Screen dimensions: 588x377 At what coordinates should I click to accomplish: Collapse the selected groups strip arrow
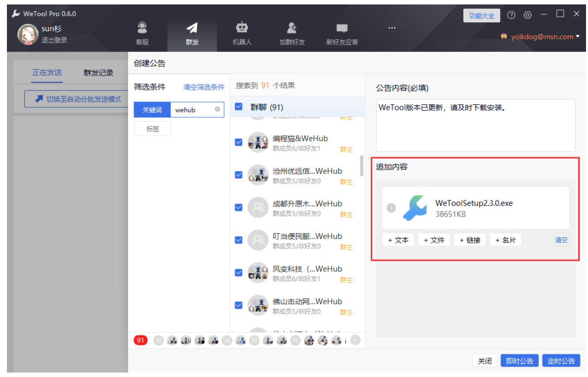[x=355, y=340]
